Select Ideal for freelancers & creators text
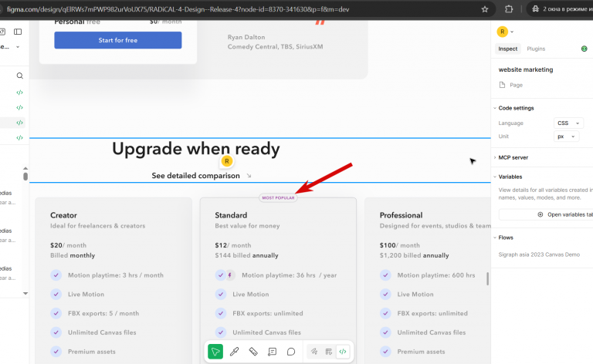 97,226
